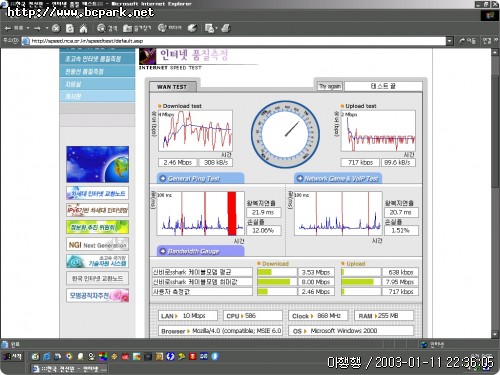Expand the Mail button dropdown arrow
The image size is (500, 375).
pyautogui.click(x=216, y=28)
